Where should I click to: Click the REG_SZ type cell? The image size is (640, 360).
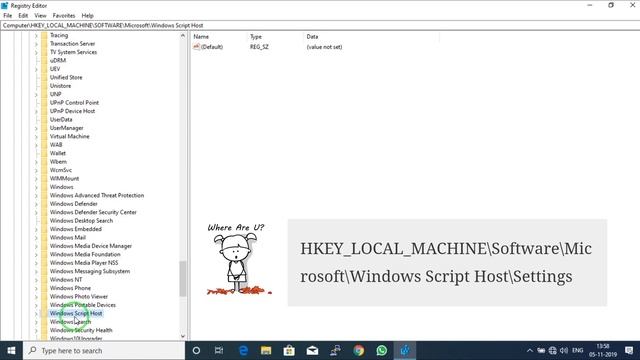(x=259, y=47)
